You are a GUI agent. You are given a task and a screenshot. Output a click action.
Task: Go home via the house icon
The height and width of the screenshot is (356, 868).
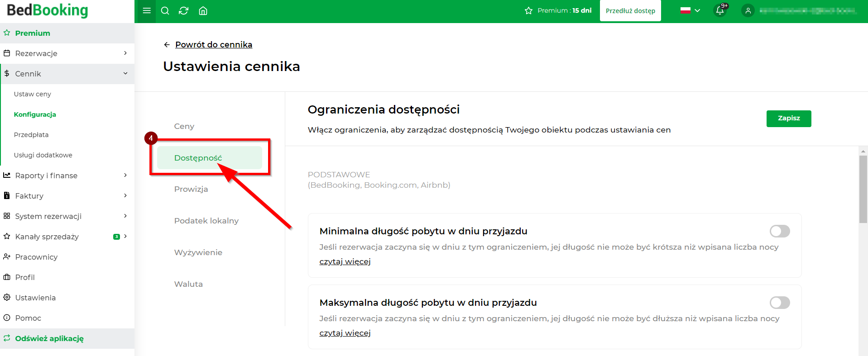pos(203,10)
